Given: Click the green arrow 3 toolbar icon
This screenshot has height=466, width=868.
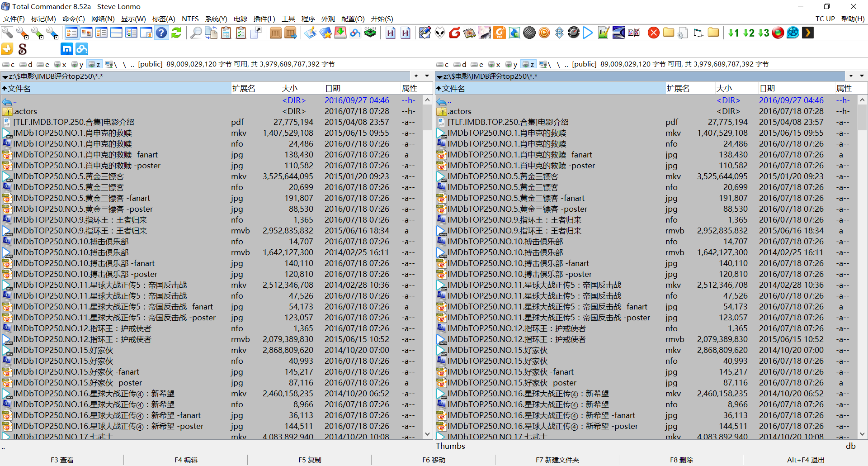Looking at the screenshot, I should [x=764, y=33].
